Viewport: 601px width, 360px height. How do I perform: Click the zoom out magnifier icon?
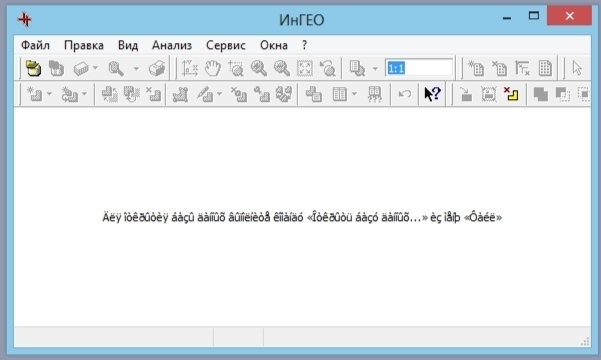(x=282, y=68)
